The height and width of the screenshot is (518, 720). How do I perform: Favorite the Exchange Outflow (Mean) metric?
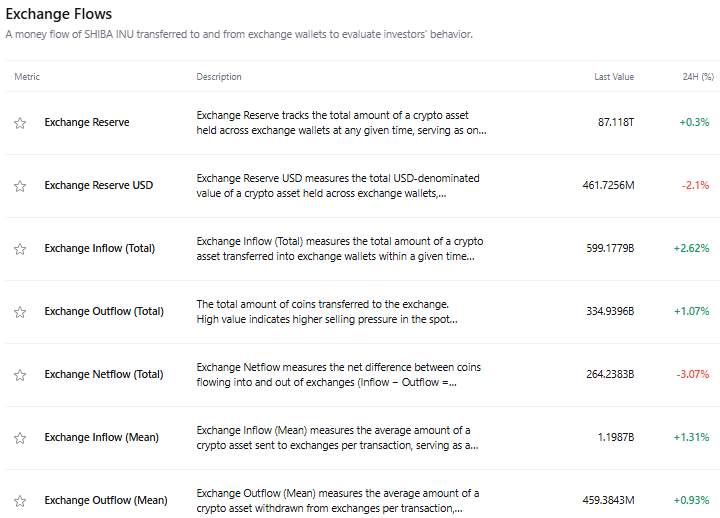[20, 501]
